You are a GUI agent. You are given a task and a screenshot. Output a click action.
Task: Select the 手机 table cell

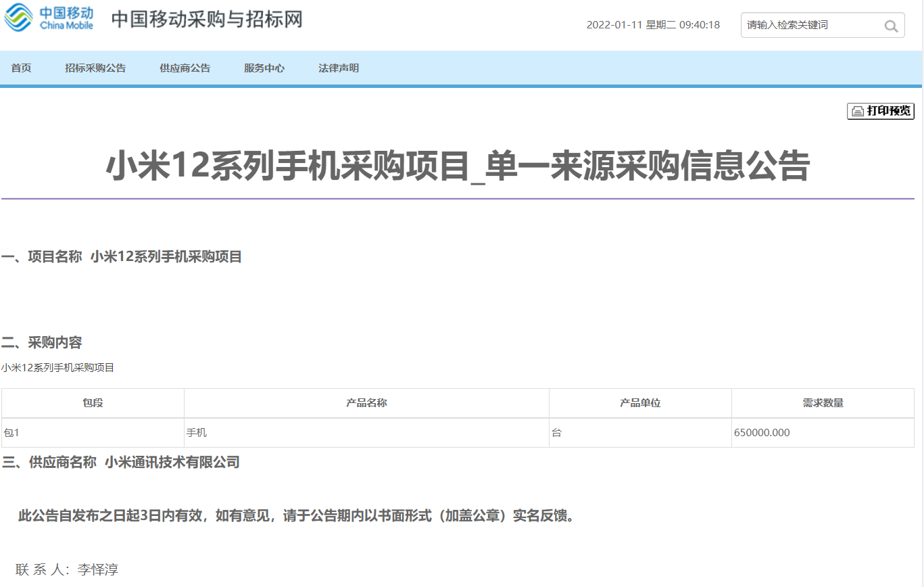pos(366,433)
